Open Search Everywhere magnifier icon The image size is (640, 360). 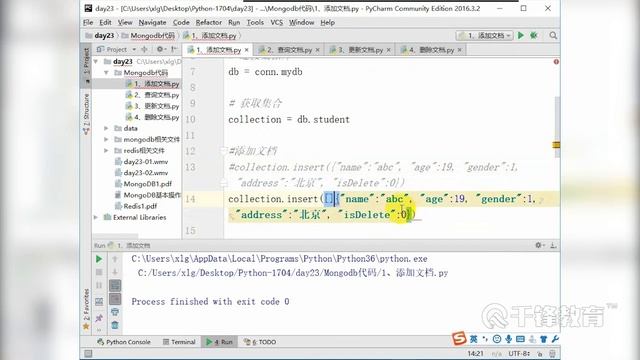tap(553, 36)
